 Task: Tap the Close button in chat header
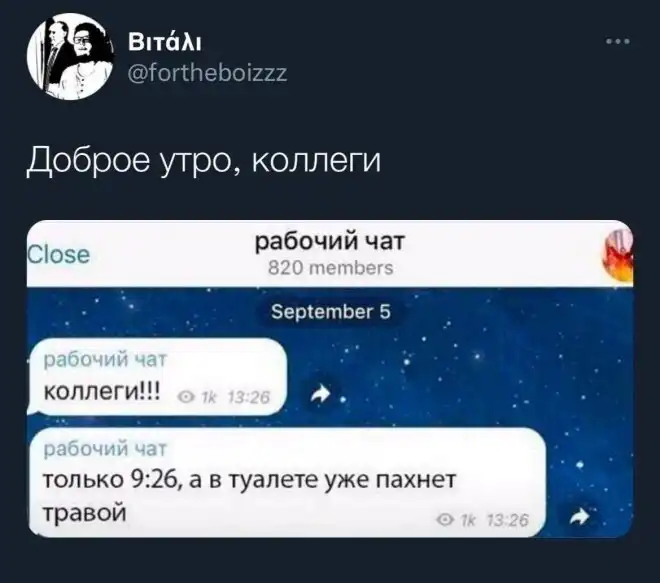58,254
